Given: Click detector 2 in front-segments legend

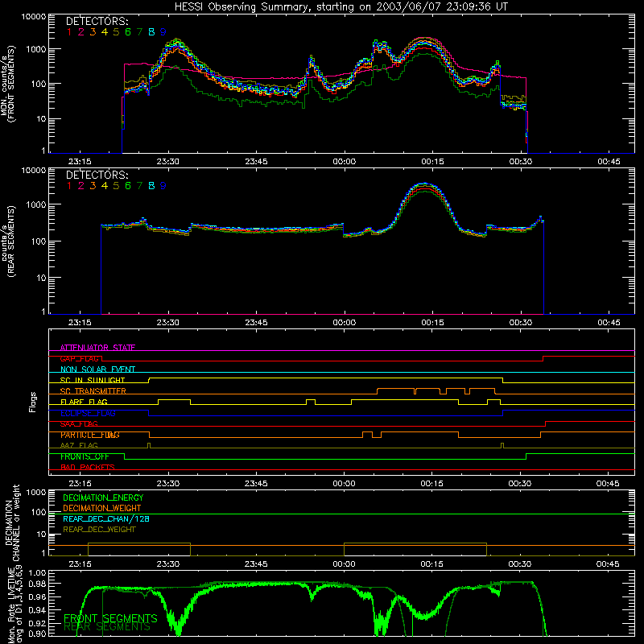Looking at the screenshot, I should pyautogui.click(x=81, y=32).
